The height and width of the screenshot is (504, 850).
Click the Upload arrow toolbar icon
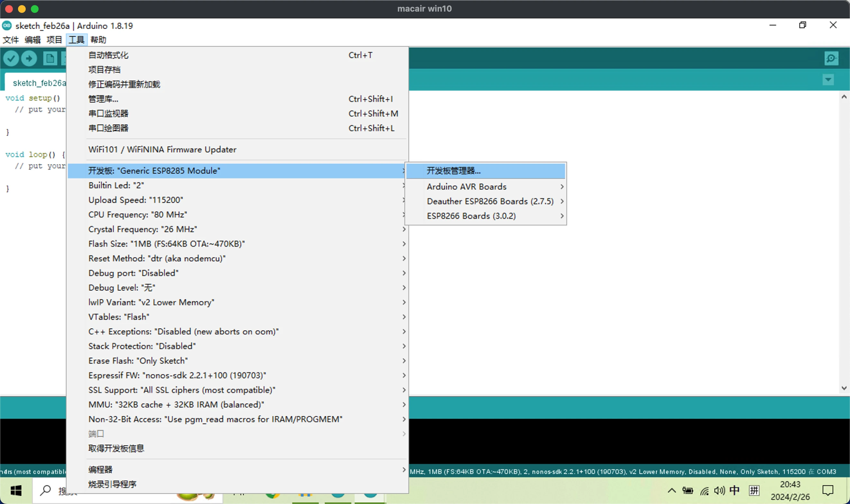[29, 59]
